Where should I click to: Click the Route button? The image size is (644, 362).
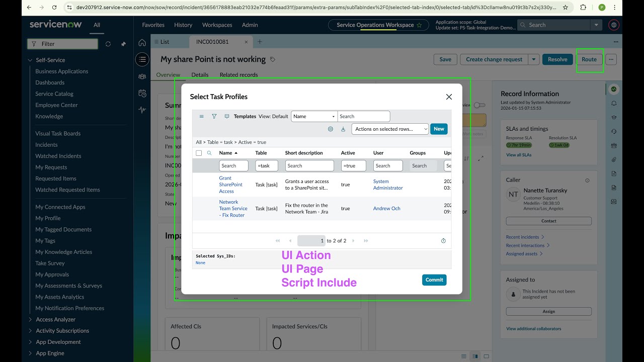tap(589, 59)
